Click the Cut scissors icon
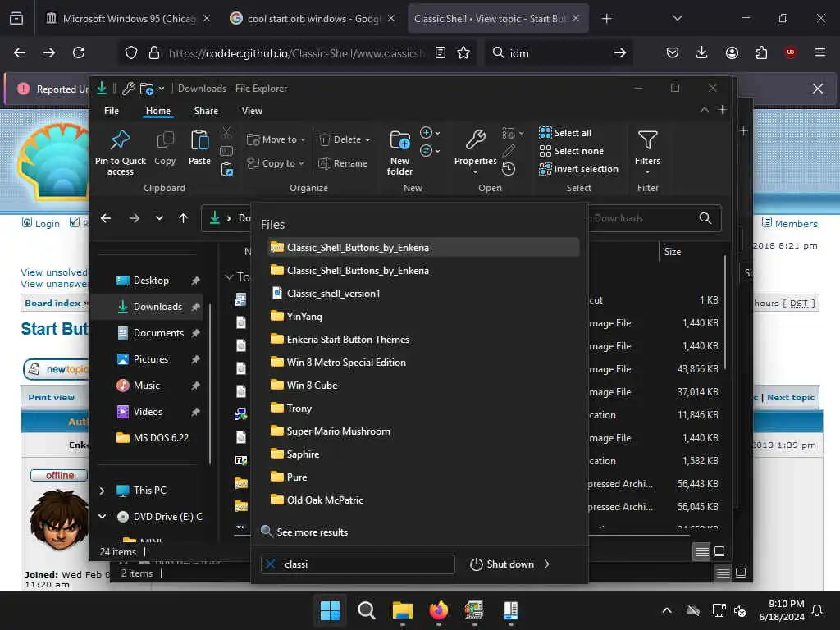Image resolution: width=840 pixels, height=630 pixels. pos(226,132)
